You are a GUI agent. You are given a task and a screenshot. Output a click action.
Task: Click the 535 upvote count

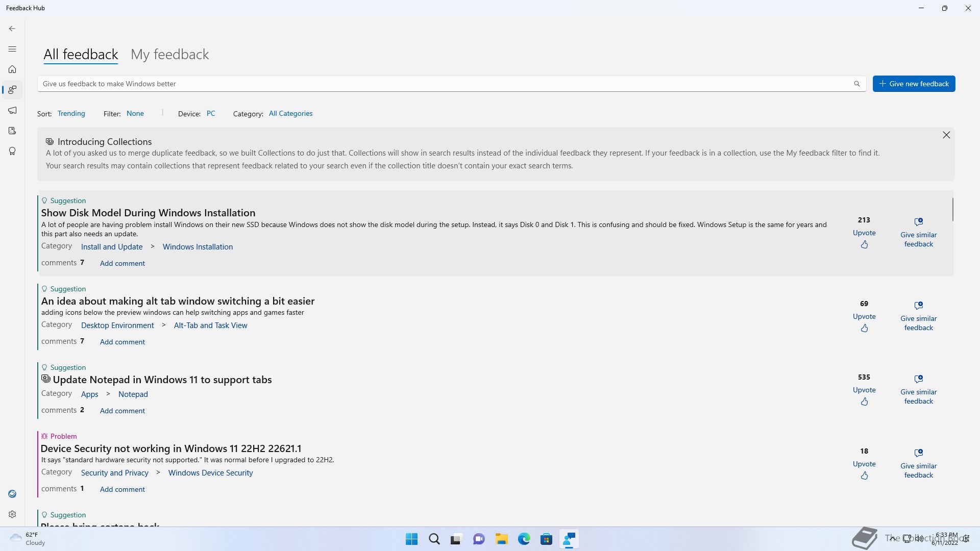point(864,377)
